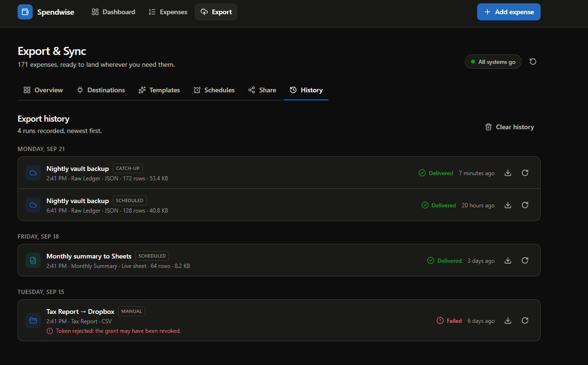Open the Templates tab
The width and height of the screenshot is (588, 365).
(x=159, y=90)
